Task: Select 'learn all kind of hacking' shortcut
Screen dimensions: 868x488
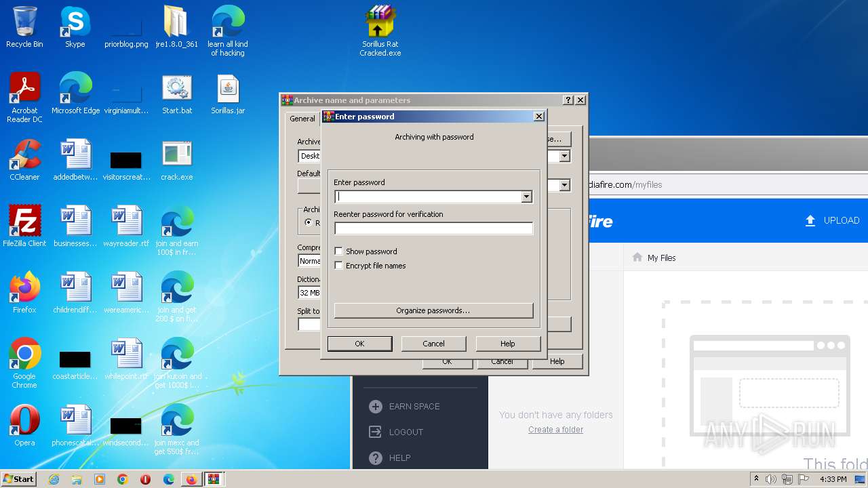Action: [x=228, y=31]
